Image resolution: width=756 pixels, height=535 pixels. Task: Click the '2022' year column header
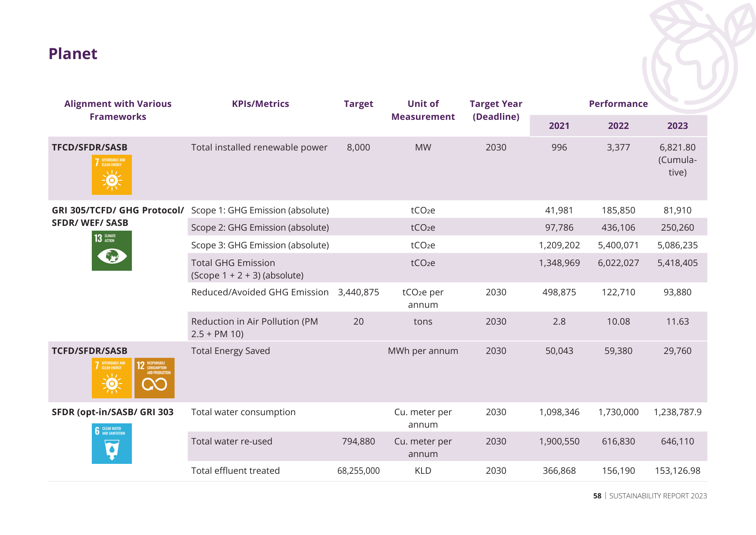pyautogui.click(x=619, y=126)
